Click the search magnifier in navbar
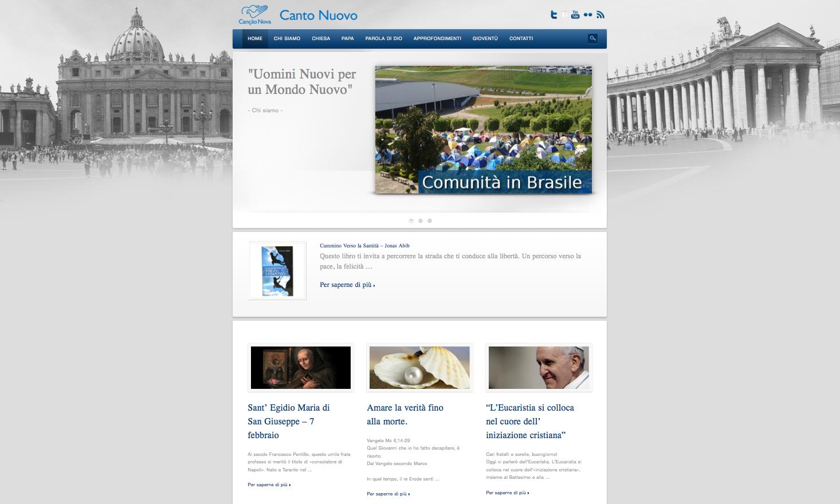The height and width of the screenshot is (504, 840). point(592,38)
